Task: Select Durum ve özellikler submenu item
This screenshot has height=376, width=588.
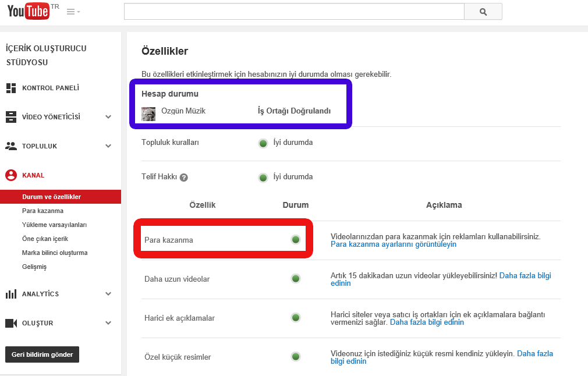Action: 61,197
